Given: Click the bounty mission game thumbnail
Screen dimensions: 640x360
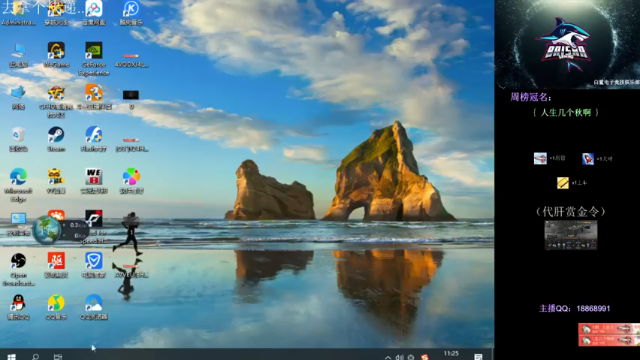Looking at the screenshot, I should [x=571, y=235].
